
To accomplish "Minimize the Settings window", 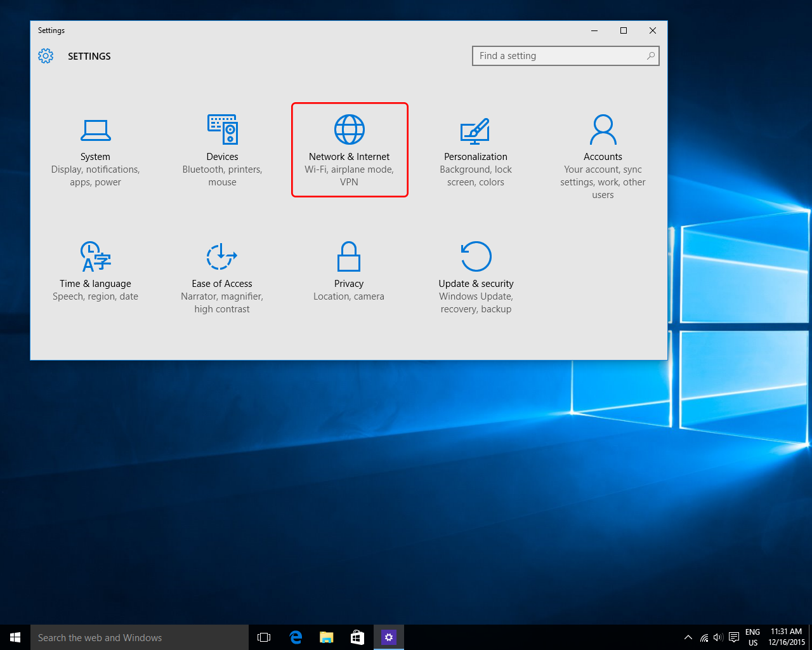I will [594, 30].
